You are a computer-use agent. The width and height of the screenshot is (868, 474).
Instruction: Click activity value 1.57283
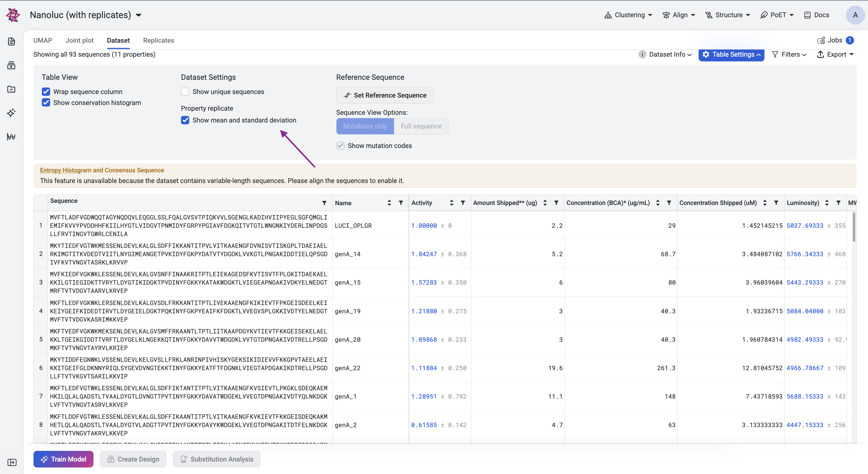pos(424,283)
